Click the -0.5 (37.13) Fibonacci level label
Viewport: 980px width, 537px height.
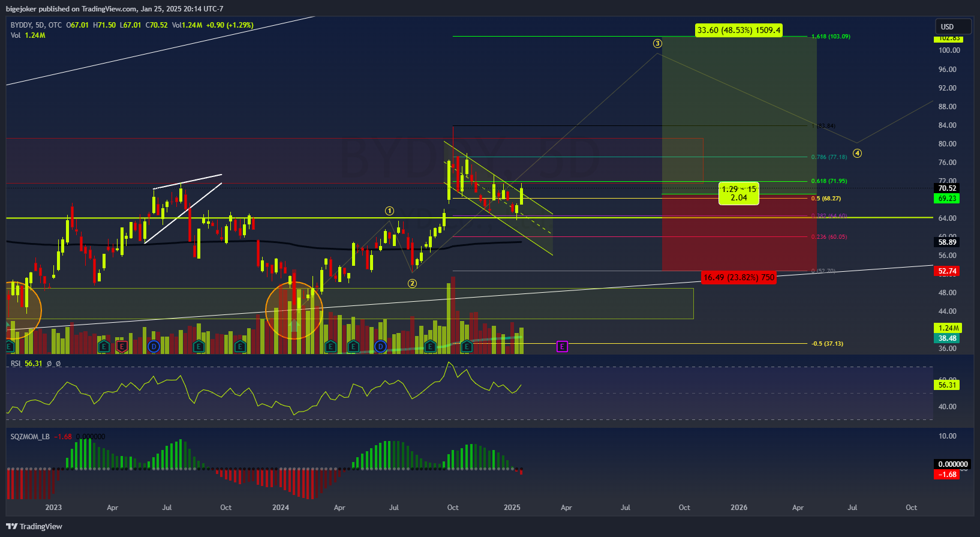pyautogui.click(x=827, y=344)
